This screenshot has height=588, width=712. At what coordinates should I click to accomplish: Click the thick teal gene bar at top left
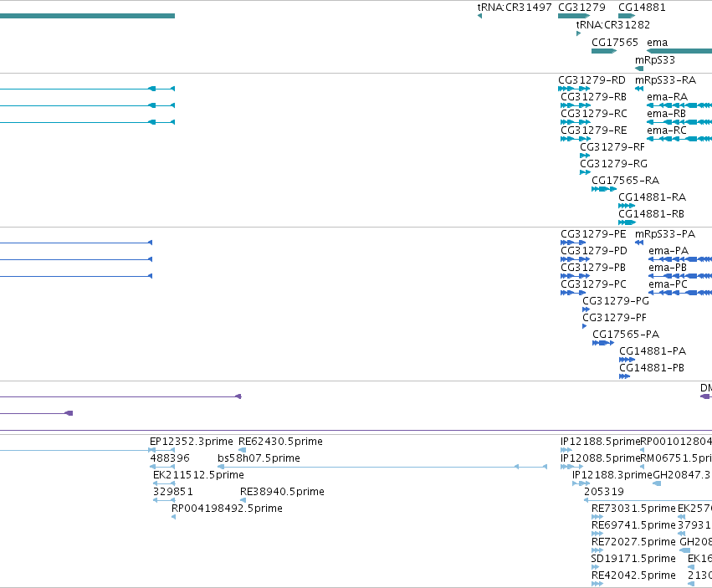click(x=87, y=16)
